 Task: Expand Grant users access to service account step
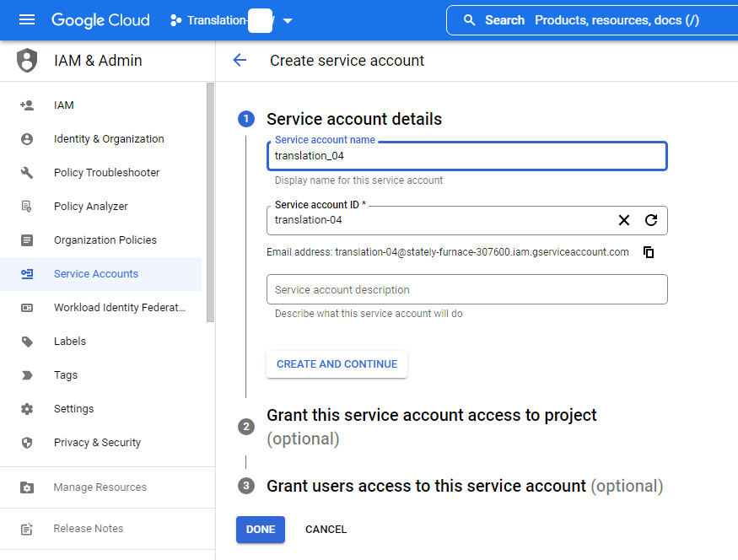point(465,486)
